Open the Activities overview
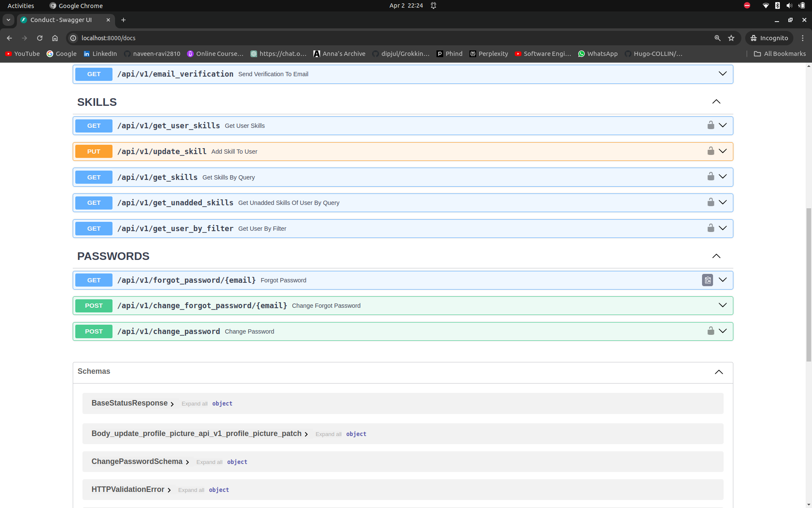Image resolution: width=812 pixels, height=508 pixels. click(x=21, y=6)
